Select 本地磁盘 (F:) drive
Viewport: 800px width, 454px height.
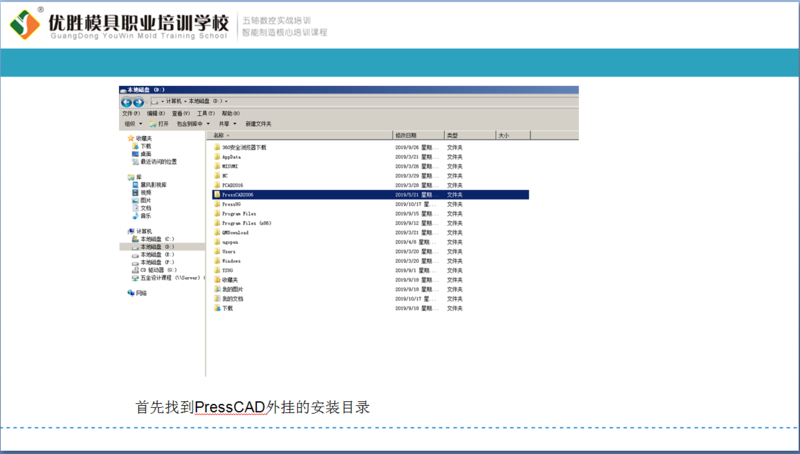click(153, 262)
